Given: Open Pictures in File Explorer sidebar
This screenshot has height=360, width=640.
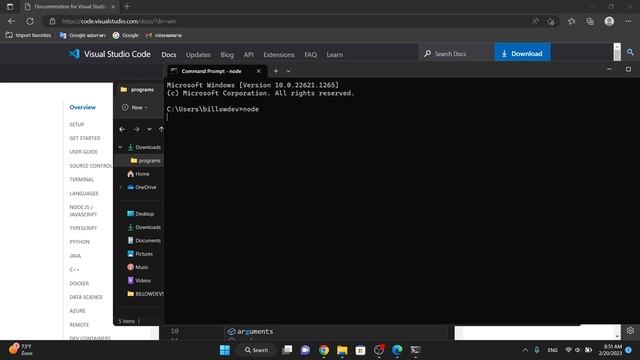Looking at the screenshot, I should tap(140, 254).
